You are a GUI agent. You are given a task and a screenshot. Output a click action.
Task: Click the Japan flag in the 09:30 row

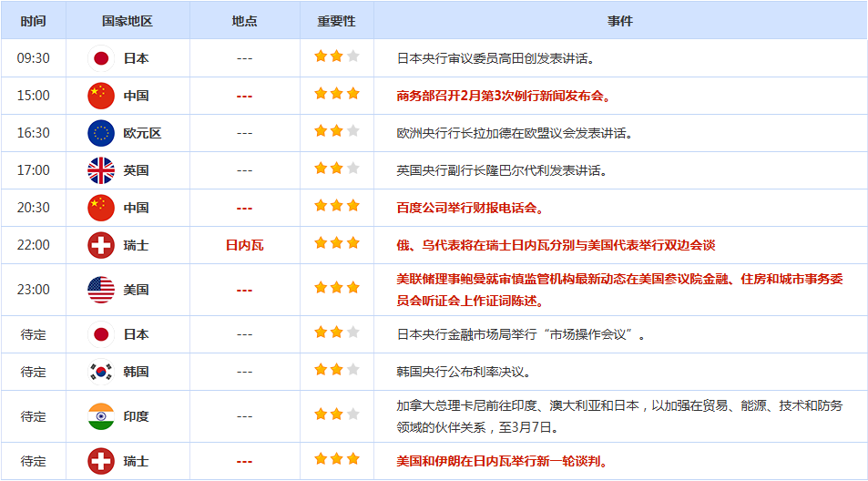click(101, 58)
